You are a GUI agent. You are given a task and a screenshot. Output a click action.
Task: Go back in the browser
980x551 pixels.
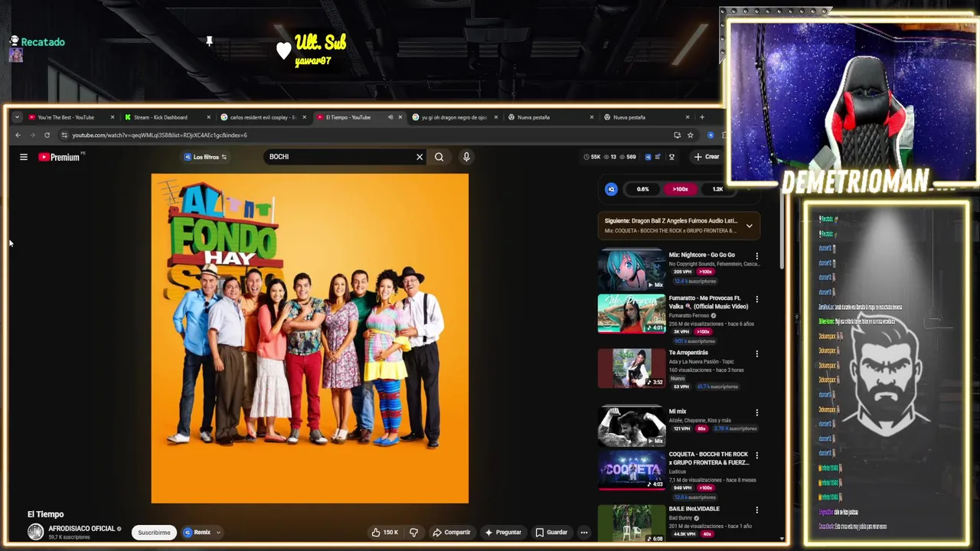click(18, 135)
